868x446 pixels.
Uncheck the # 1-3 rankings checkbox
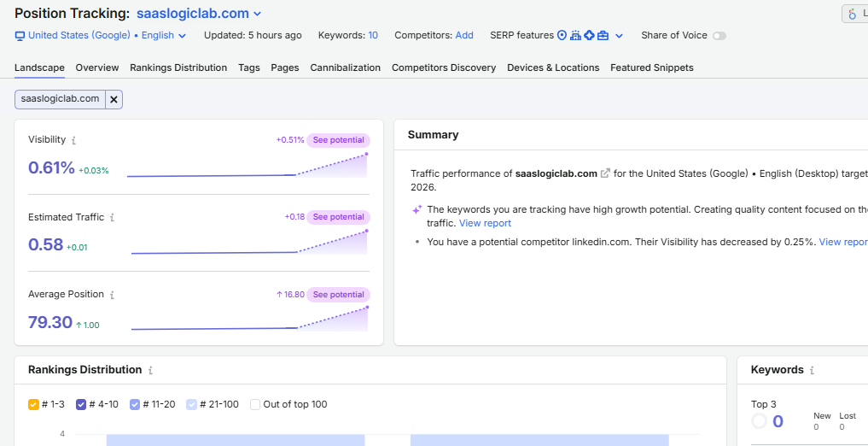(33, 404)
